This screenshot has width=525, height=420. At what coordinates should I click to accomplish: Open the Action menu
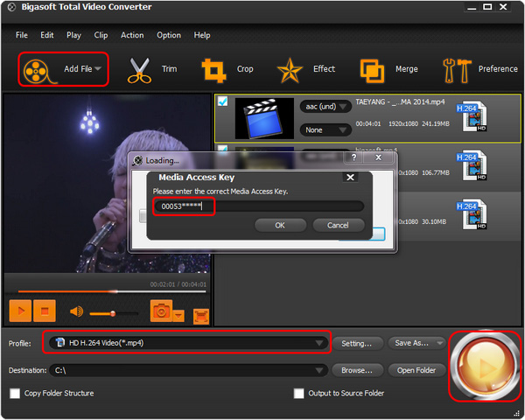(132, 35)
